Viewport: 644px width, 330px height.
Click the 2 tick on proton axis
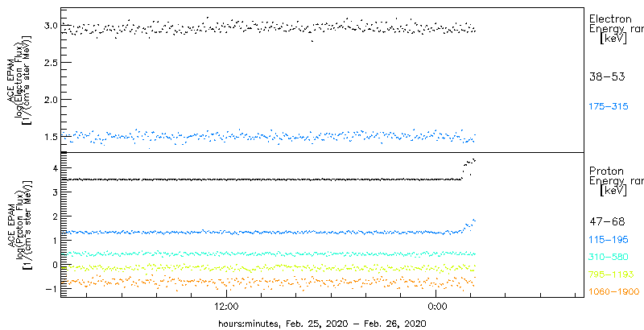point(53,216)
